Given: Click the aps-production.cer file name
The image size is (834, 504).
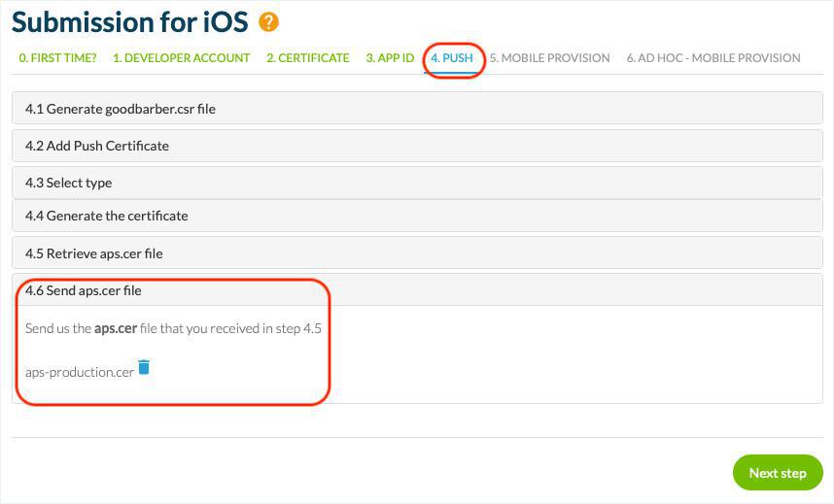Looking at the screenshot, I should tap(79, 371).
